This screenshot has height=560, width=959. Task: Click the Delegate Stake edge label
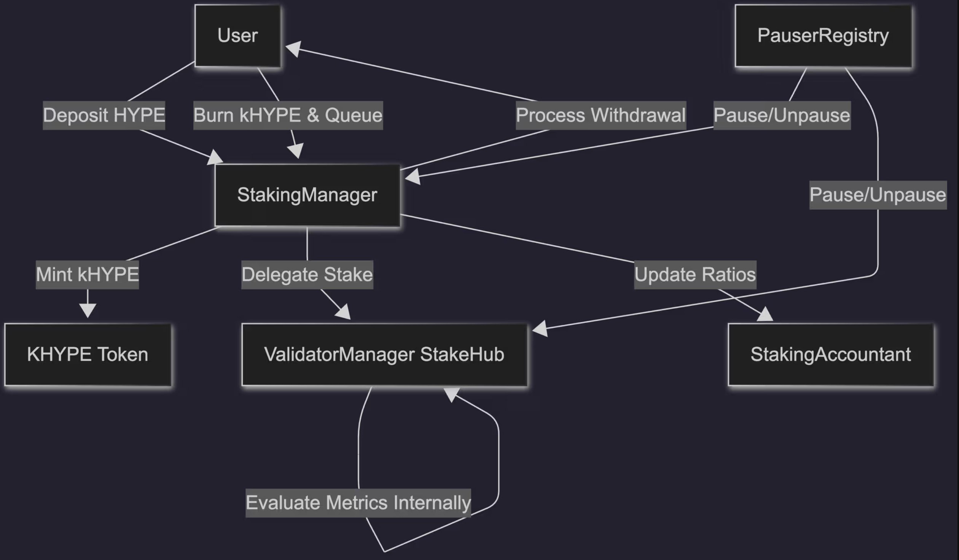point(307,275)
